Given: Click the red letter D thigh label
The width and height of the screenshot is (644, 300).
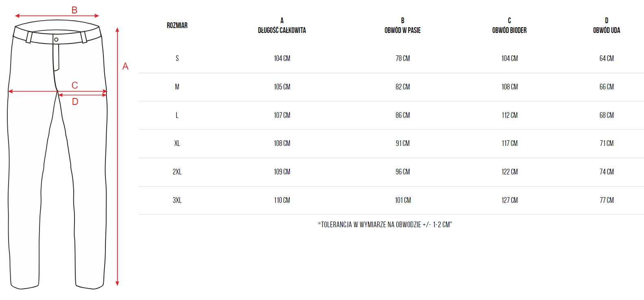Looking at the screenshot, I should 75,102.
